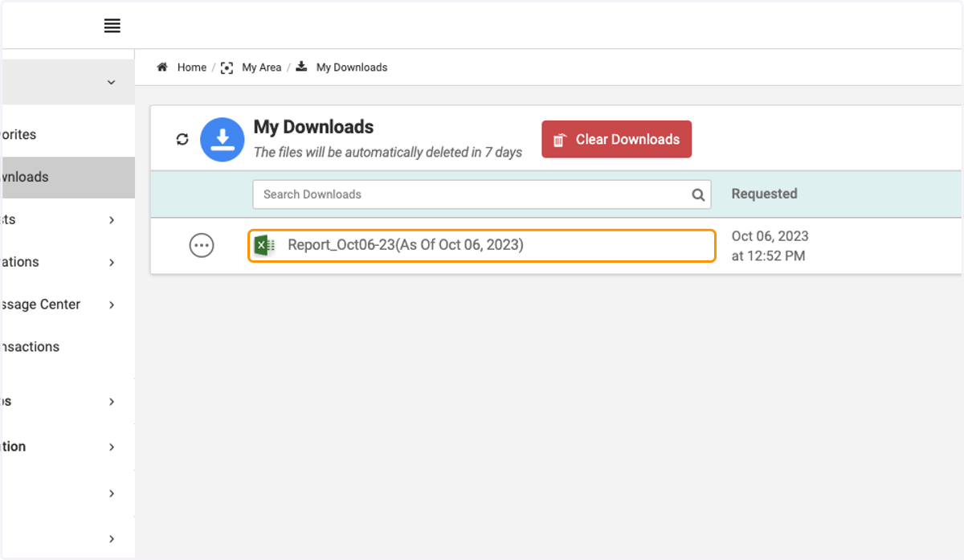
Task: Click the Oct 06, 2023 requested date
Action: 770,236
